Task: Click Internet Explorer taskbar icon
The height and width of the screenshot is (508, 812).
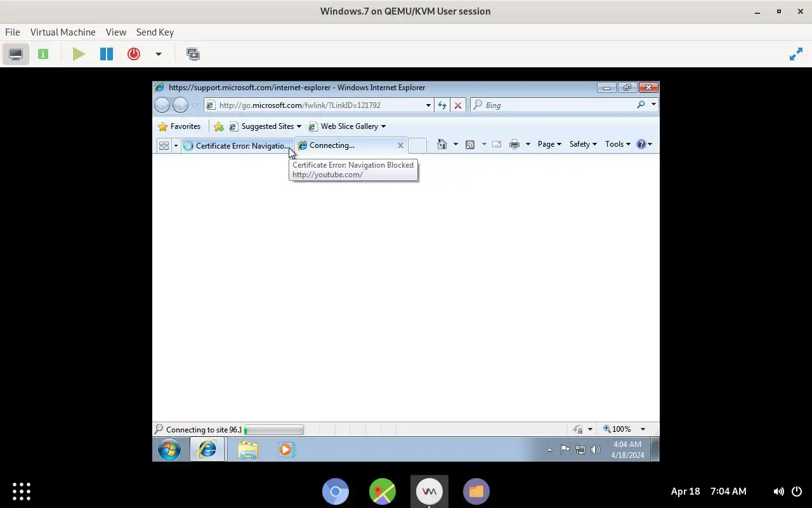Action: click(x=207, y=450)
